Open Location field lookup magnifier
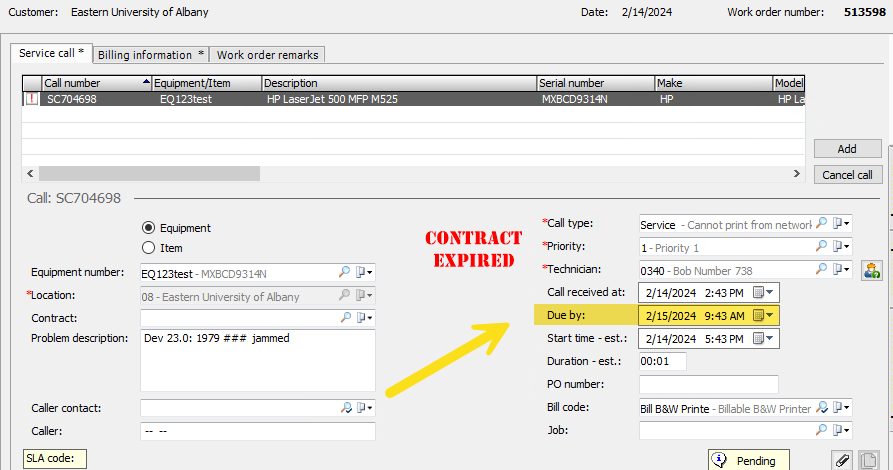This screenshot has height=470, width=893. pyautogui.click(x=345, y=295)
